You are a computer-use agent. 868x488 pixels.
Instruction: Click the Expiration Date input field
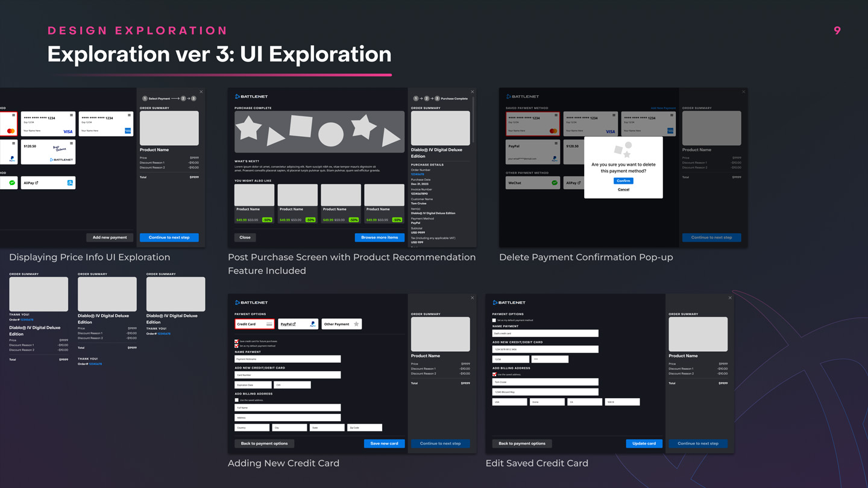pyautogui.click(x=253, y=384)
